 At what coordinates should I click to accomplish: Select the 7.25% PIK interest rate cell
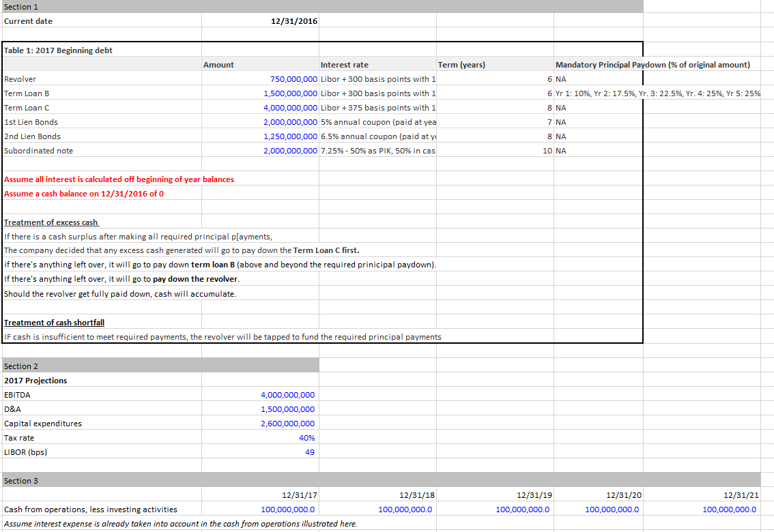click(378, 150)
